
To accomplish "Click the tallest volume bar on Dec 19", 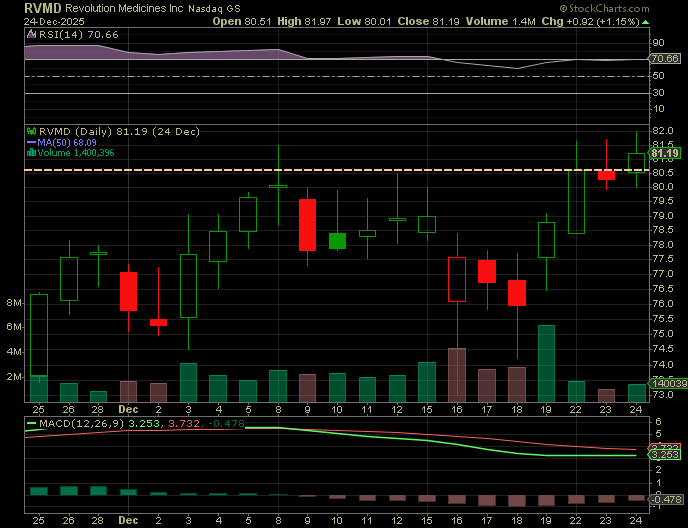I will [x=546, y=363].
